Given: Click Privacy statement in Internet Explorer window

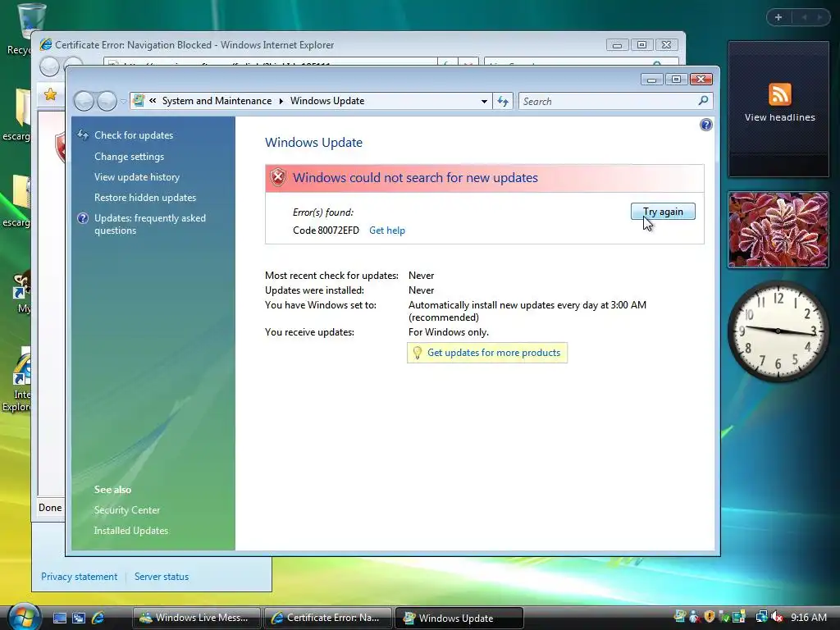Looking at the screenshot, I should (x=80, y=577).
